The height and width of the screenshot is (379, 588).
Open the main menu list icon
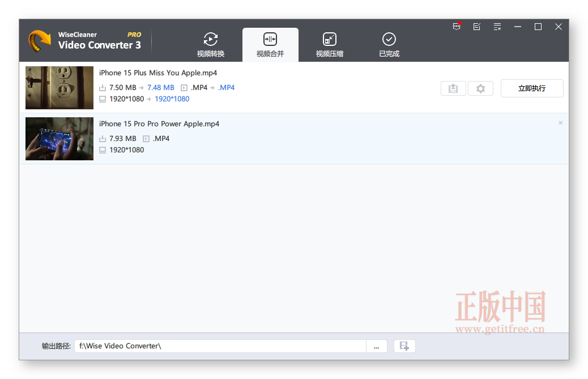(497, 27)
